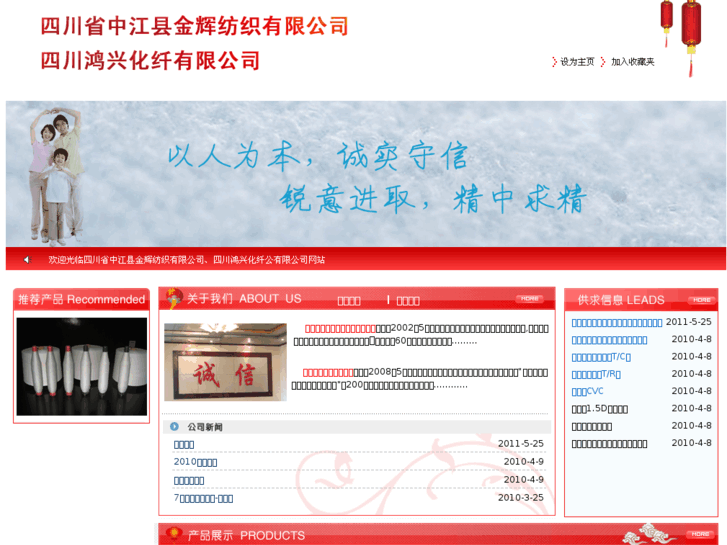
Task: Open the leads entry containing CVC
Action: click(587, 391)
